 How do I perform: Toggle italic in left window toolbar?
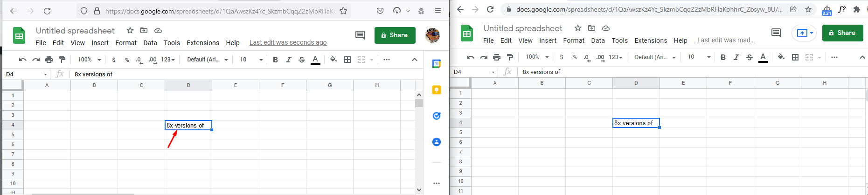coord(289,60)
